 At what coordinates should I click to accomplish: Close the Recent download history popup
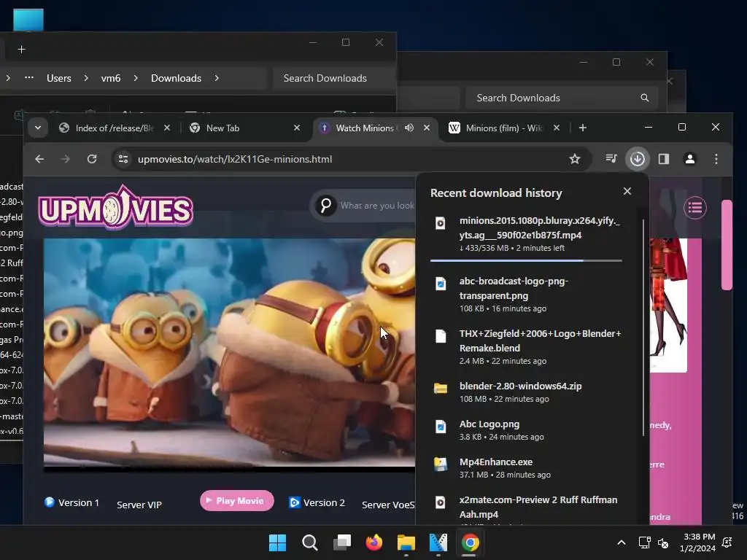[x=627, y=191]
